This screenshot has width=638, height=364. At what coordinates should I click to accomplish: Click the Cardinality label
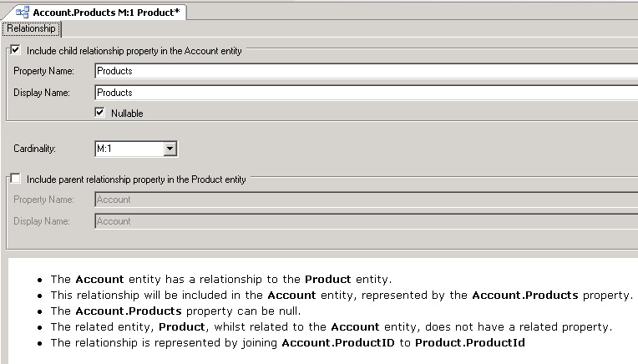pos(34,149)
